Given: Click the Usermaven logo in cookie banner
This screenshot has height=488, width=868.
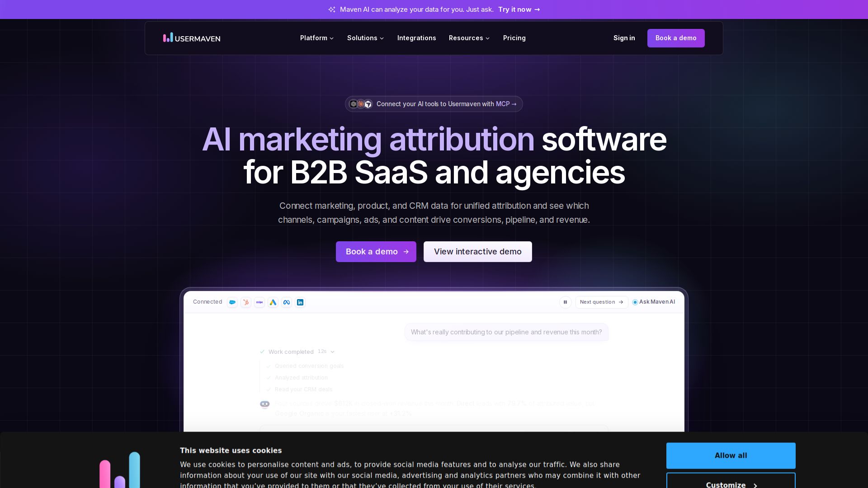Looking at the screenshot, I should (120, 470).
